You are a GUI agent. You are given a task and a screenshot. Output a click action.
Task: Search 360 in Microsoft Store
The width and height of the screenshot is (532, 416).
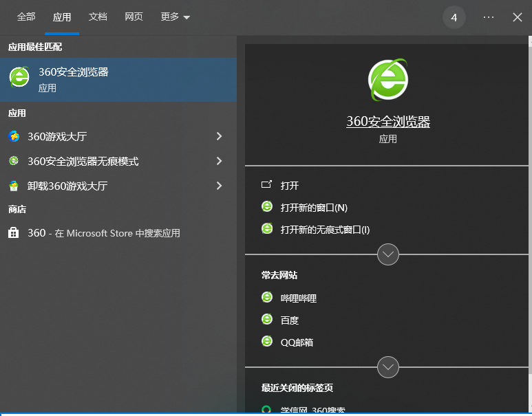pyautogui.click(x=118, y=233)
